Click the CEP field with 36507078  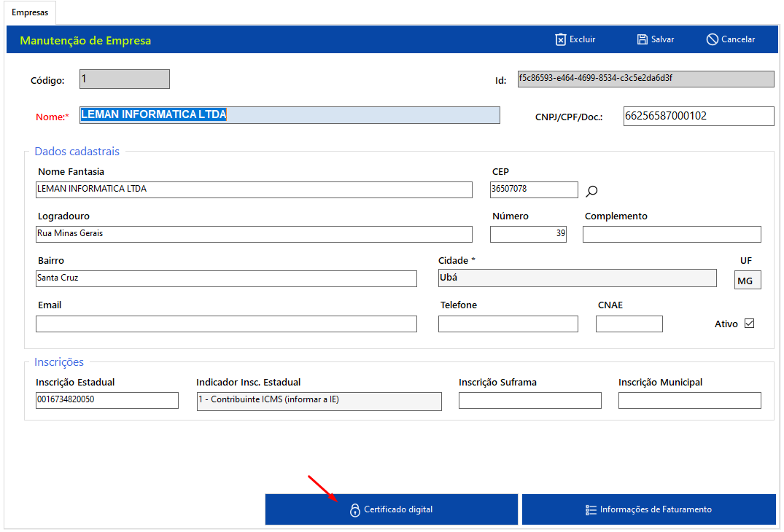pos(534,189)
